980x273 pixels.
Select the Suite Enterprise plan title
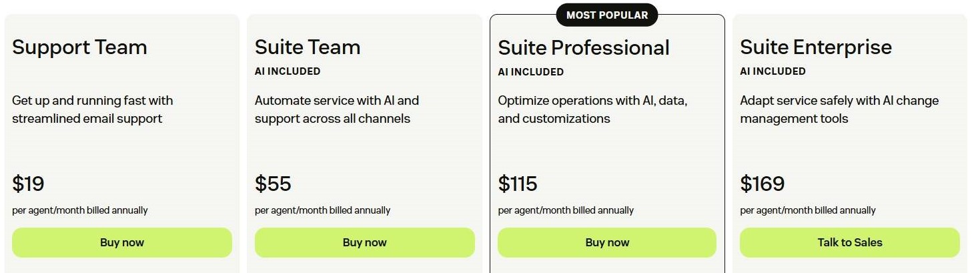pos(816,47)
